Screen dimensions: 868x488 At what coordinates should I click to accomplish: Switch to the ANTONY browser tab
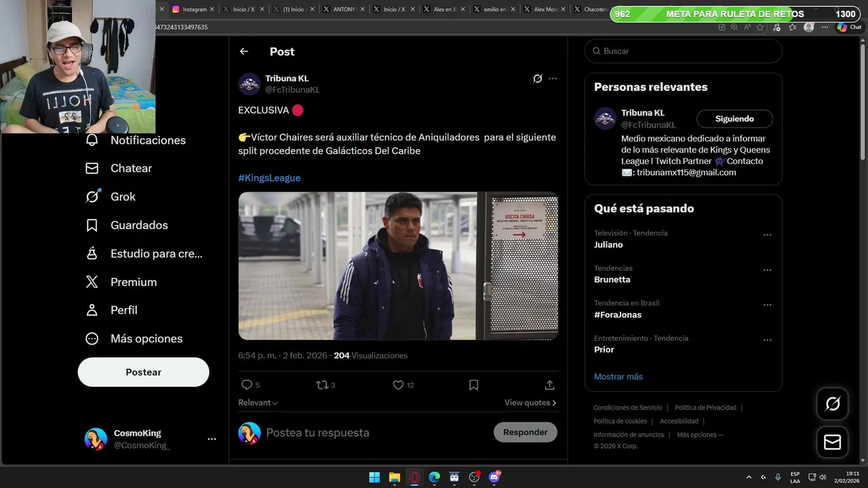coord(344,9)
